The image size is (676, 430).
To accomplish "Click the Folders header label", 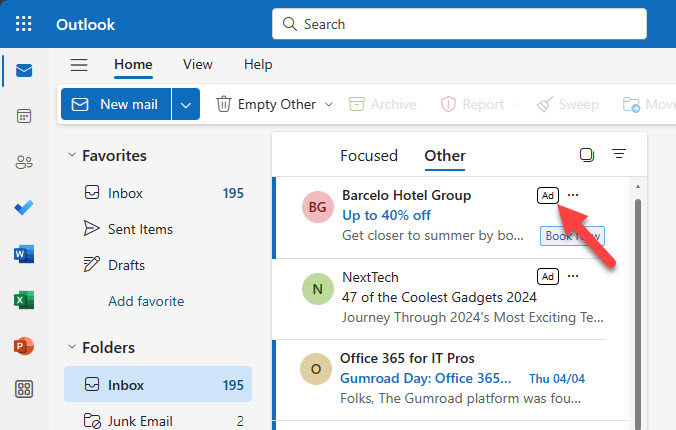I will click(x=109, y=347).
